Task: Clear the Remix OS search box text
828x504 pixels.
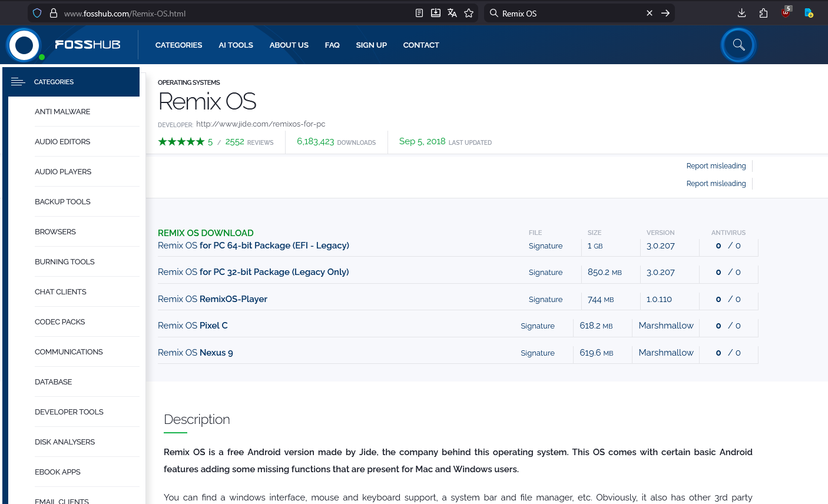Action: [650, 13]
